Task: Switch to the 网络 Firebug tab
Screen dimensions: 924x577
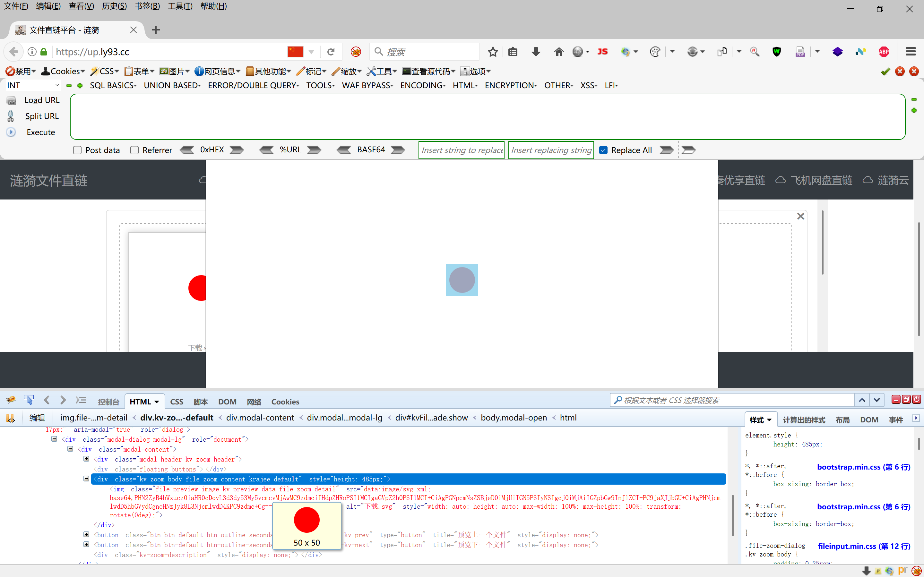Action: tap(254, 402)
